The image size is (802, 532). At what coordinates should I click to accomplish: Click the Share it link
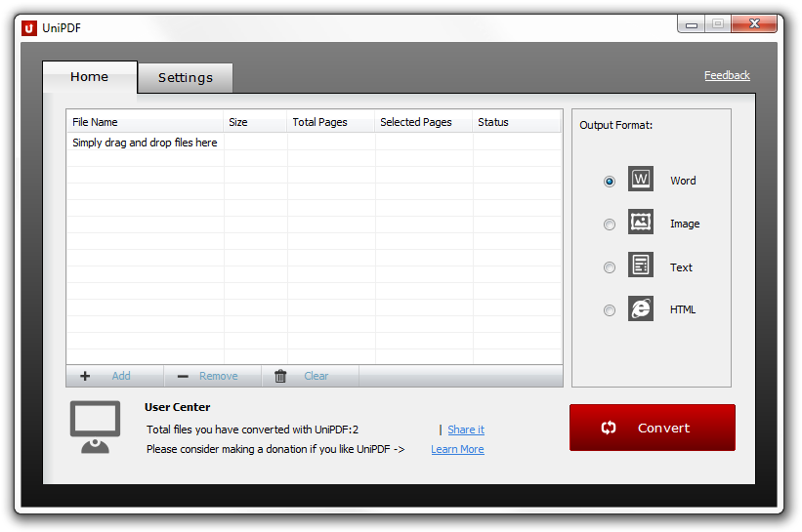click(x=466, y=430)
